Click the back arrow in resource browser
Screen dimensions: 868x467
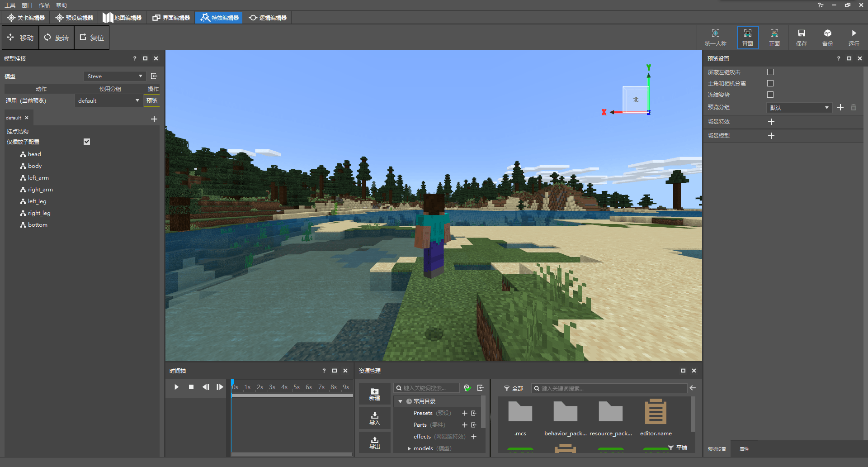pos(693,388)
